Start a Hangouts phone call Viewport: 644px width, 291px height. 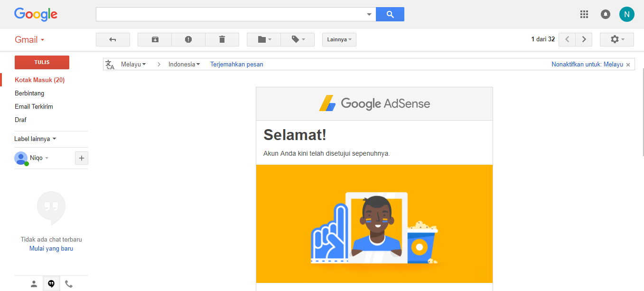(x=68, y=283)
